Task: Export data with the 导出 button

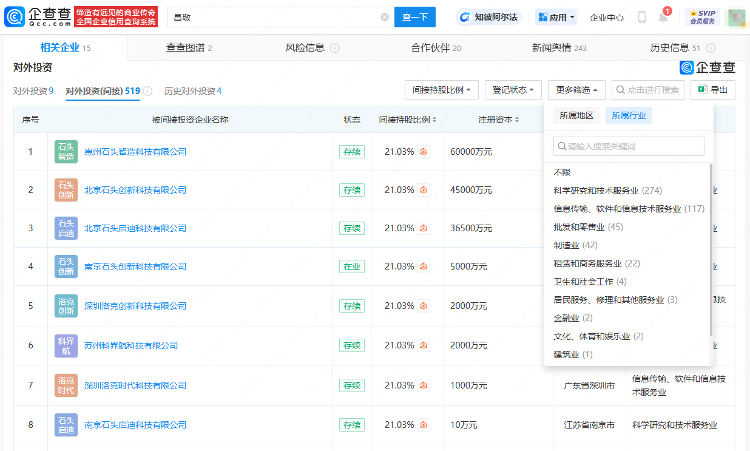Action: pyautogui.click(x=713, y=90)
